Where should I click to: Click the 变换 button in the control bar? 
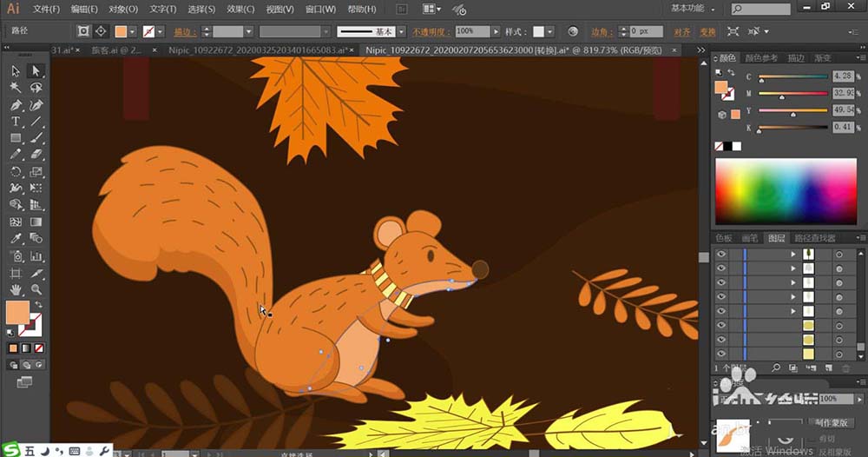pos(707,32)
